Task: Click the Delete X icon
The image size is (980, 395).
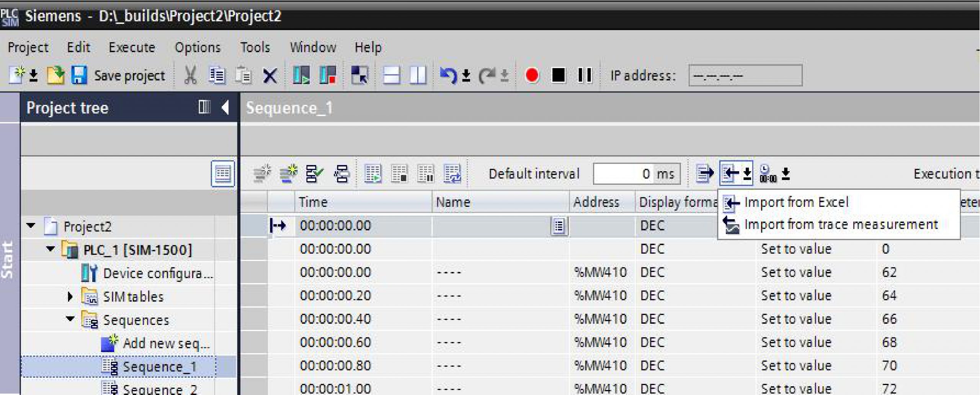Action: (x=270, y=75)
